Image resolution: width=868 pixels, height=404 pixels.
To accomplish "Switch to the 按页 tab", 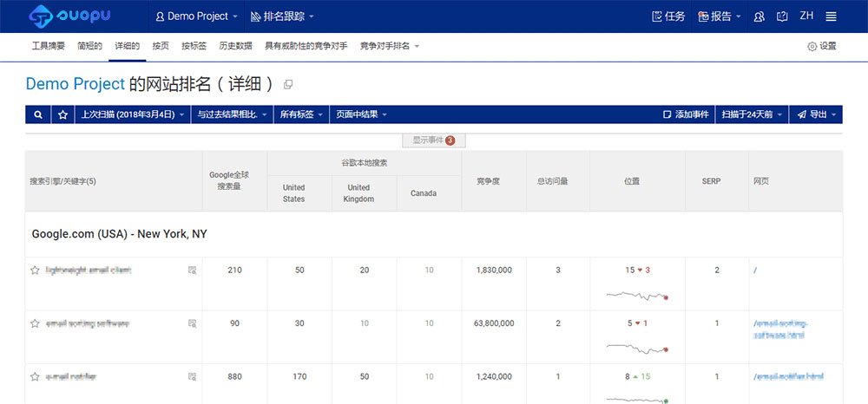I will coord(161,47).
